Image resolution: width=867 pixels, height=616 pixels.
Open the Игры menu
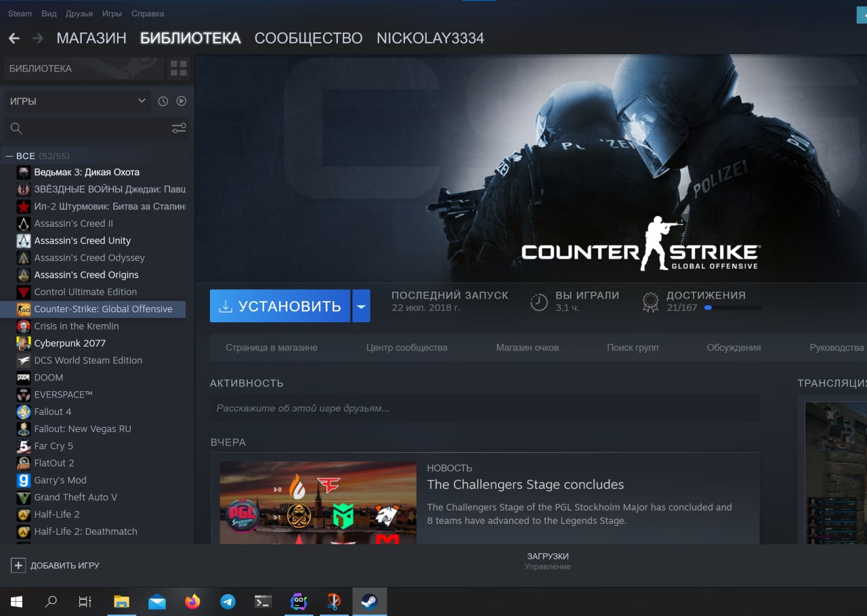(112, 14)
